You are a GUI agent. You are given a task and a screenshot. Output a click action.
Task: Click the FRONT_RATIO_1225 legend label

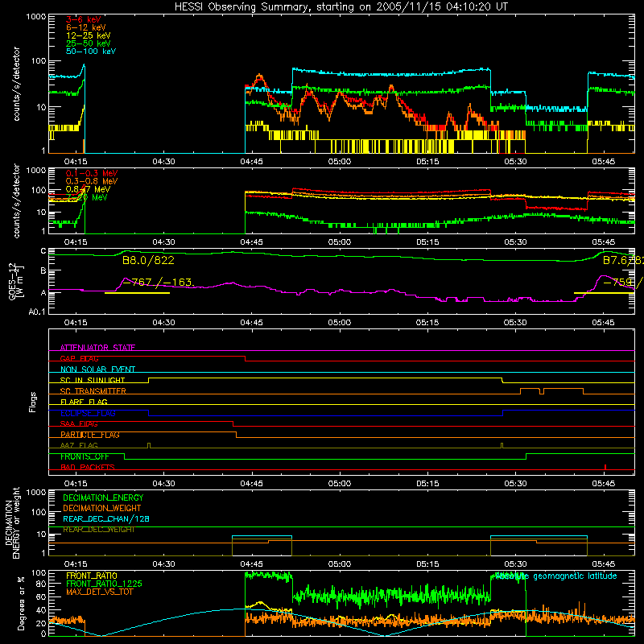pos(104,584)
